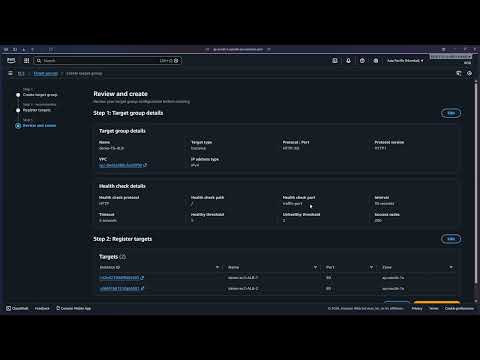
Task: Click the browser address bar
Action: [238, 49]
